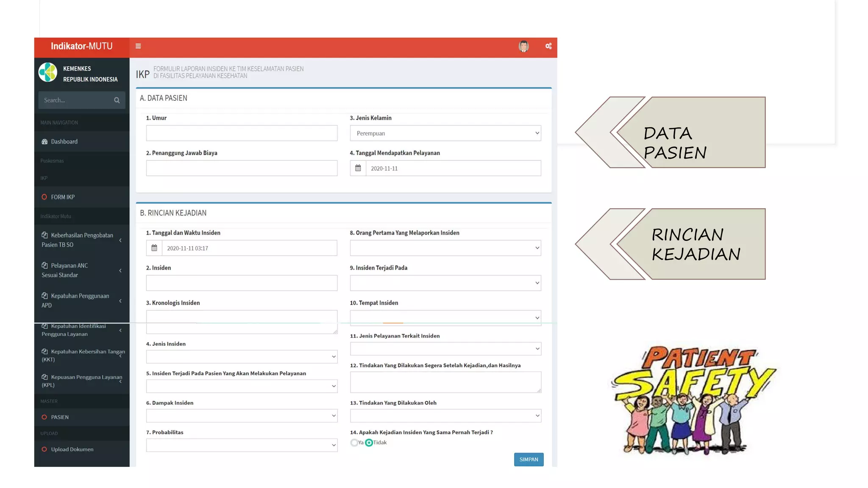Click the Umur input field
This screenshot has height=488, width=868.
[x=242, y=133]
